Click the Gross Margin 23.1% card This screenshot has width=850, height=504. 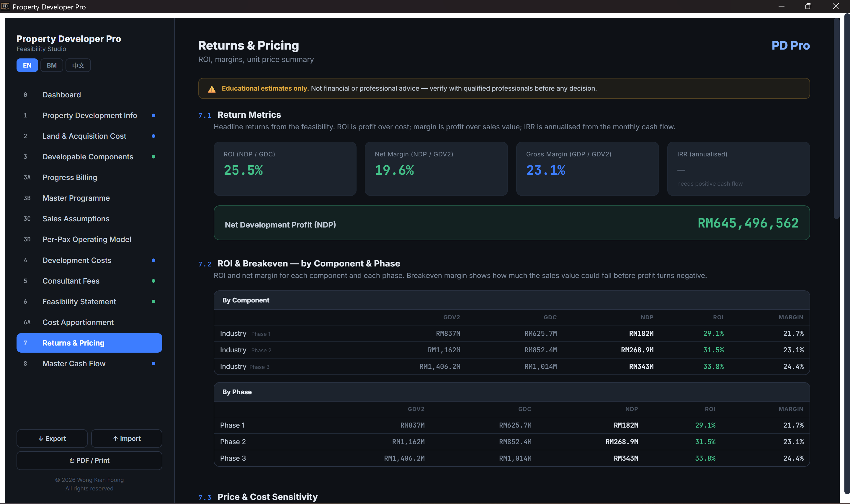pyautogui.click(x=588, y=169)
